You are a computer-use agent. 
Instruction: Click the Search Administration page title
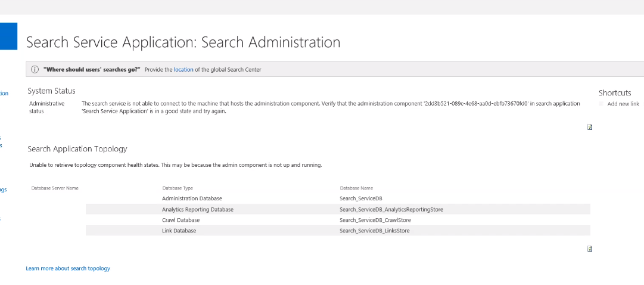tap(183, 42)
